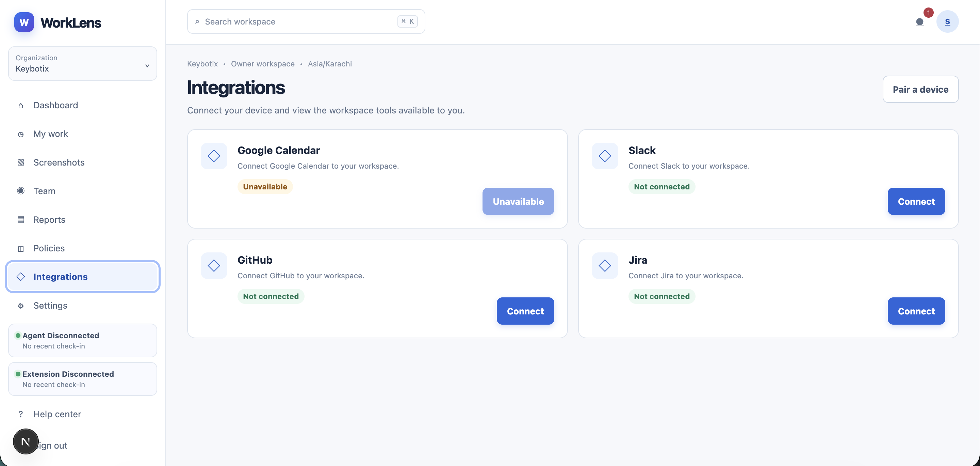This screenshot has width=980, height=466.
Task: Expand the Organization Keybotix dropdown
Action: tap(83, 64)
